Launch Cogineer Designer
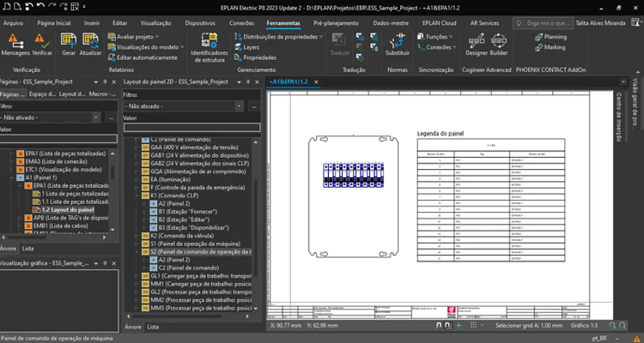The image size is (644, 343). click(477, 45)
